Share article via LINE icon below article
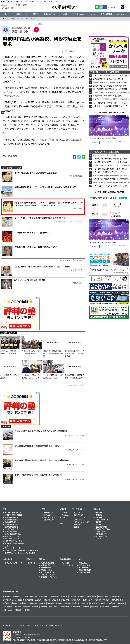This screenshot has width=130, height=644. click(83, 157)
